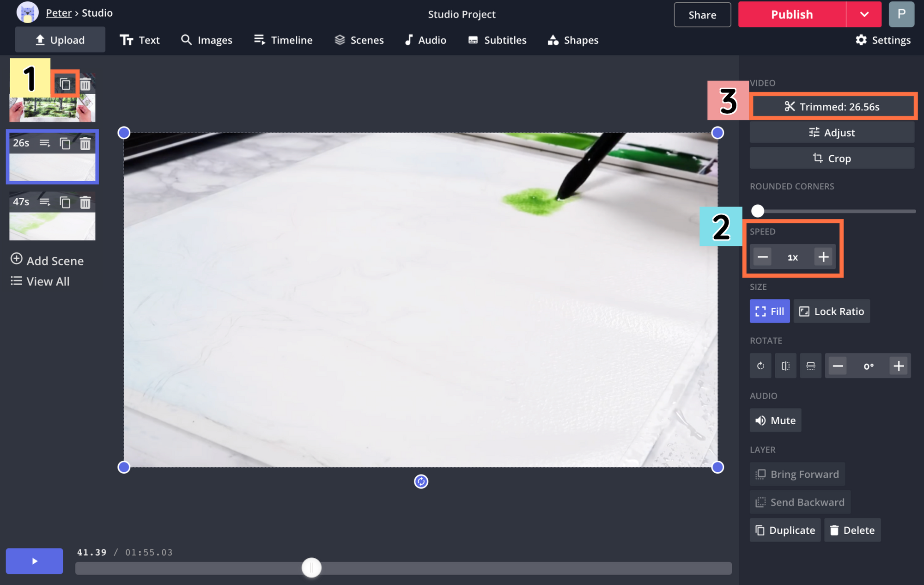Image resolution: width=924 pixels, height=585 pixels.
Task: Open the Subtitles menu
Action: [x=497, y=40]
